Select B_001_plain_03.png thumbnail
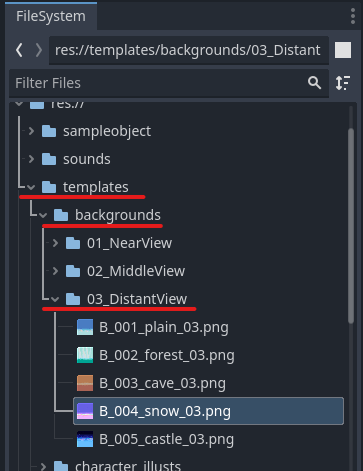 [x=85, y=327]
